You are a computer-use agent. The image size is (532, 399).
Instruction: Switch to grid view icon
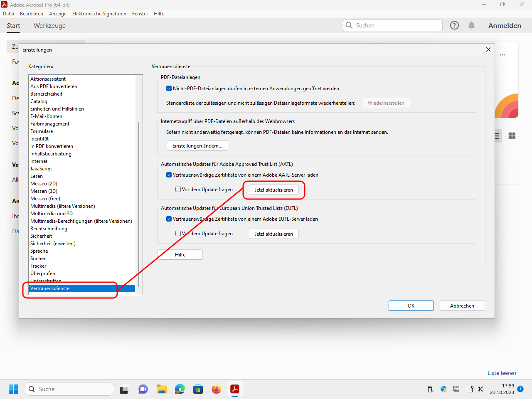point(512,136)
